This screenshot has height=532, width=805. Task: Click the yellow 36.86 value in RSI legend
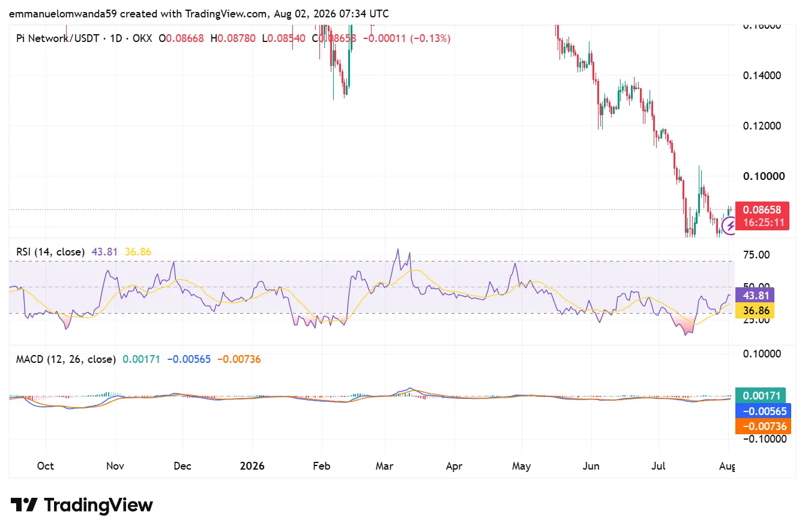coord(137,252)
